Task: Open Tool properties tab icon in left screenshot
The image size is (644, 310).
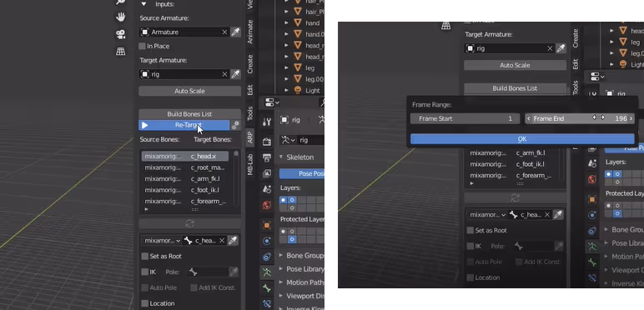Action: pos(267,122)
